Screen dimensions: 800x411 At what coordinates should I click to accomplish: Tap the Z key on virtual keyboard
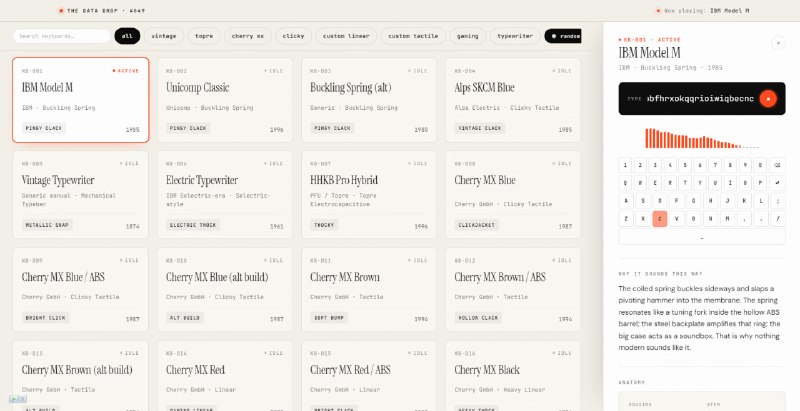pos(626,219)
